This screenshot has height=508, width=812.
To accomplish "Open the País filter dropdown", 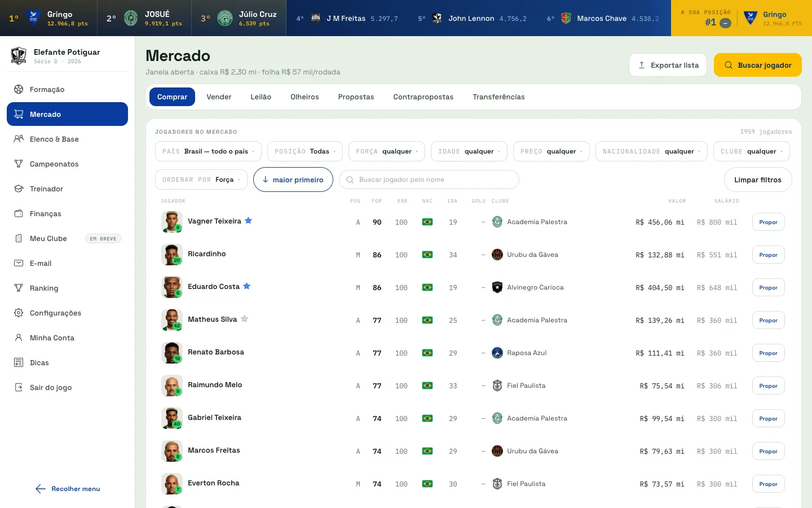I will [208, 151].
